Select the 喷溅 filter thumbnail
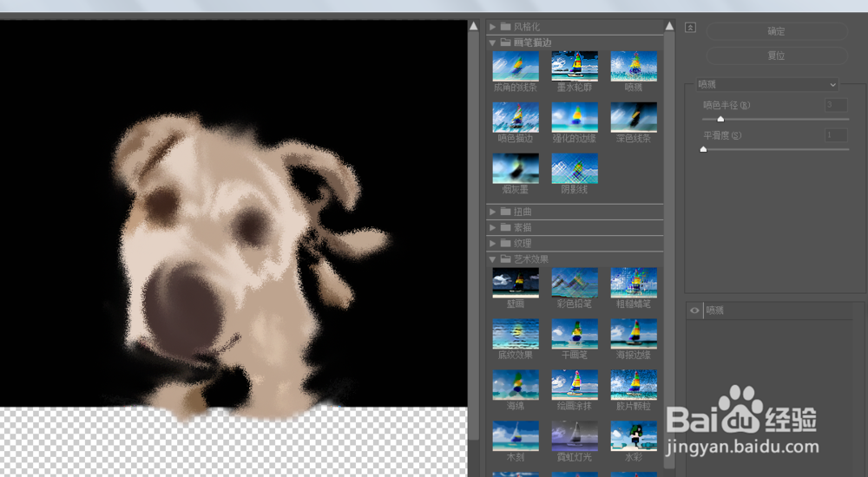 pos(634,67)
